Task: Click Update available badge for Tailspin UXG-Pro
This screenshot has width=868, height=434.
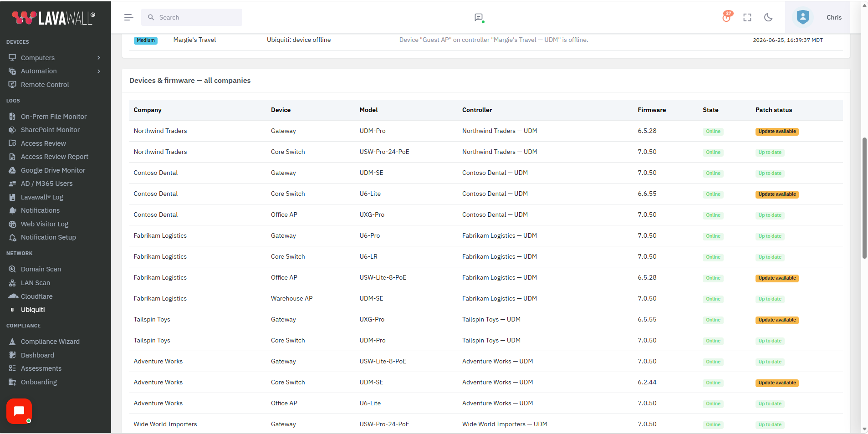Action: coord(777,320)
